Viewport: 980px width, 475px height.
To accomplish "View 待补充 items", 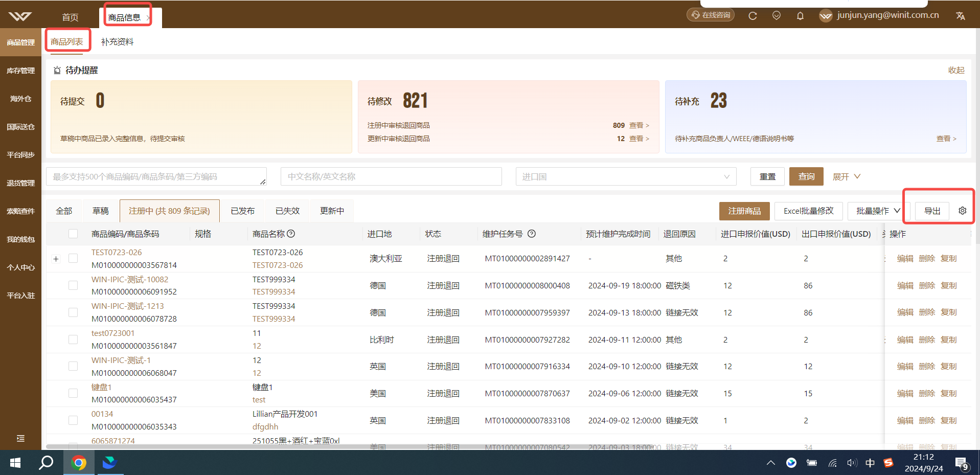I will [946, 139].
